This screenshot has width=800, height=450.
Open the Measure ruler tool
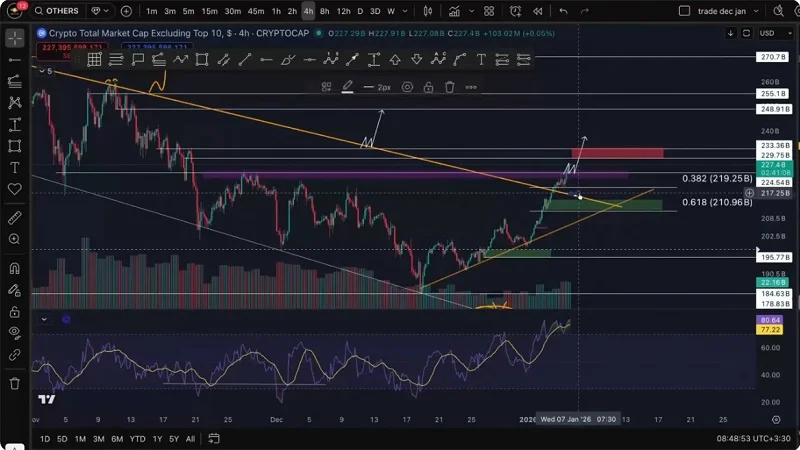[15, 217]
